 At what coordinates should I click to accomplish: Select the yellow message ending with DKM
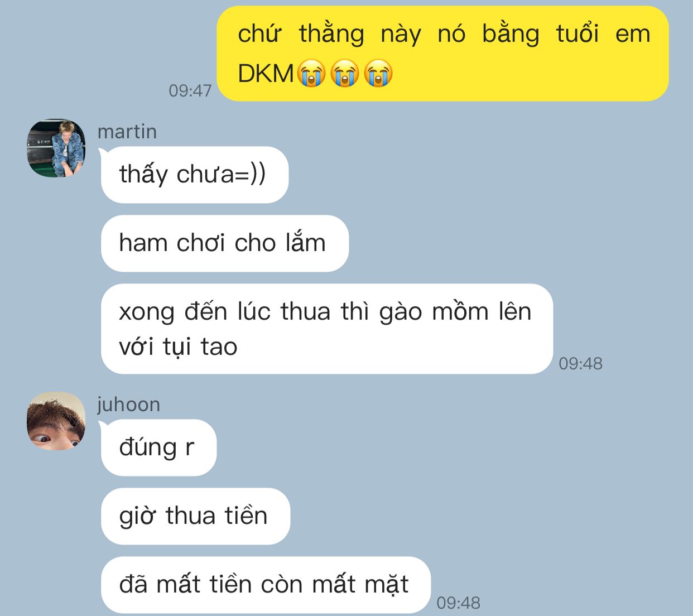(442, 54)
